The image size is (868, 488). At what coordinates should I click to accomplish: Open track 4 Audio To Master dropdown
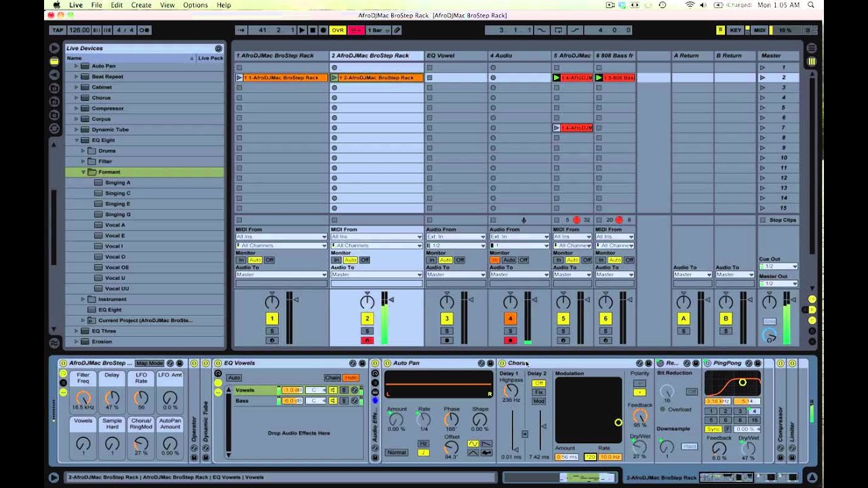(x=519, y=274)
